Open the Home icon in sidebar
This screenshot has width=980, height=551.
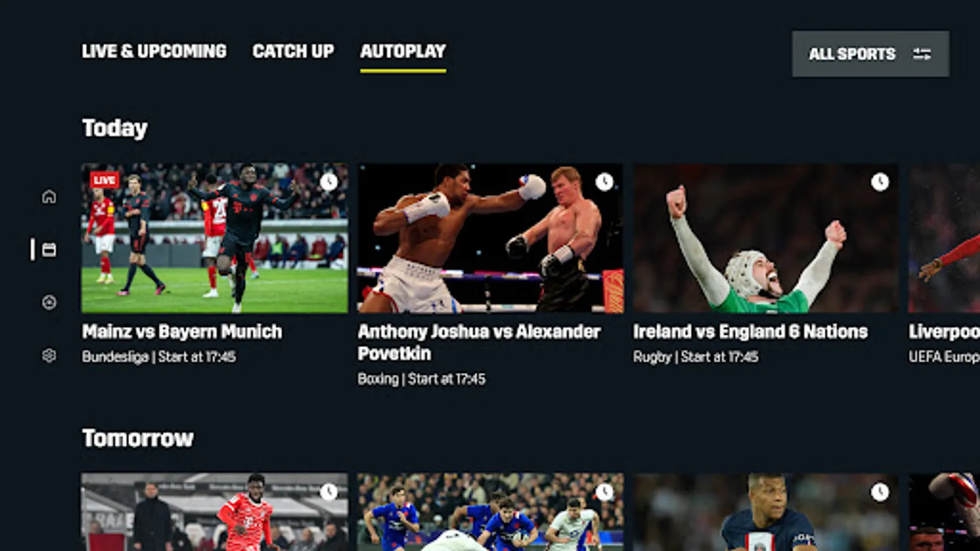click(x=49, y=197)
